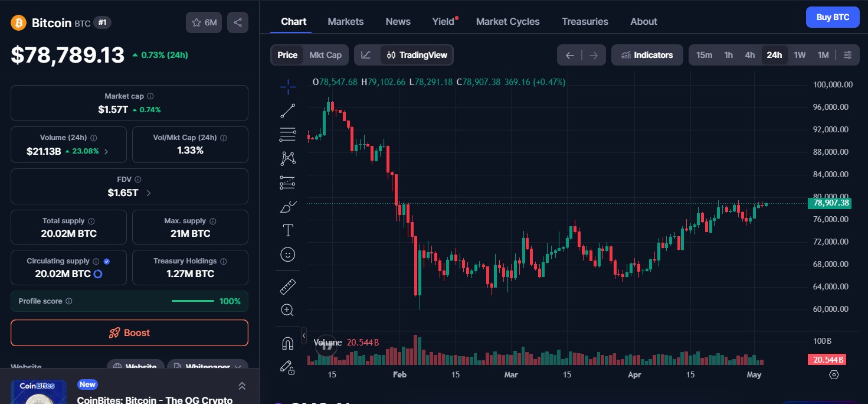Click the verified circulating supply badge
Image resolution: width=868 pixels, height=404 pixels.
[x=106, y=261]
